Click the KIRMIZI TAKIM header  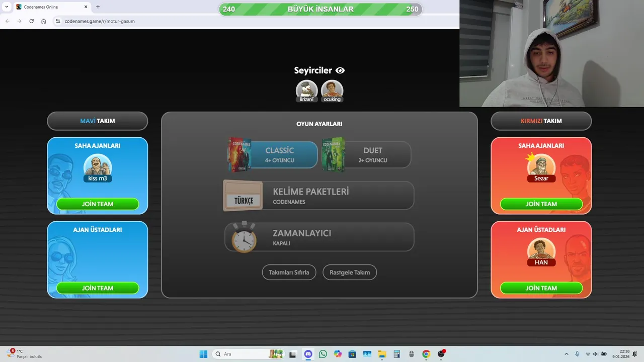click(541, 121)
